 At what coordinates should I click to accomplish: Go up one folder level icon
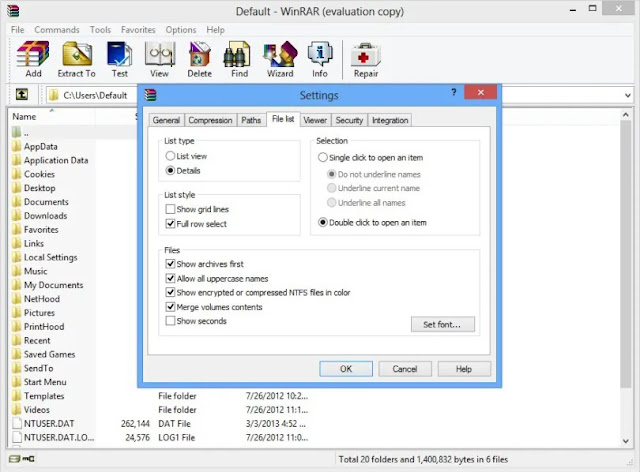[22, 95]
